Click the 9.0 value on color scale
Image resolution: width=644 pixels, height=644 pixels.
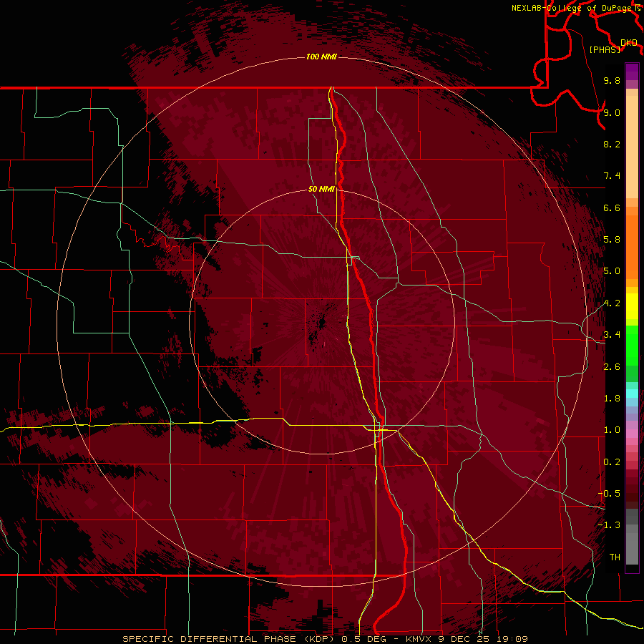coord(612,112)
